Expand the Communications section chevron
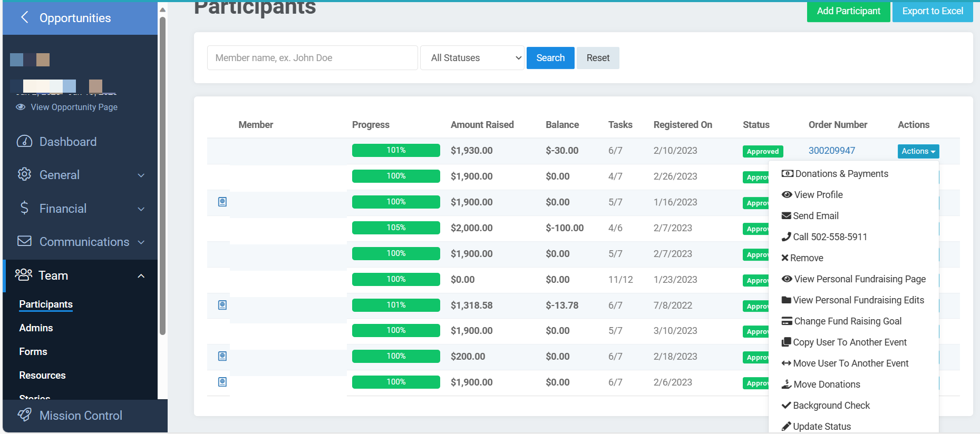Image resolution: width=980 pixels, height=434 pixels. pos(141,242)
